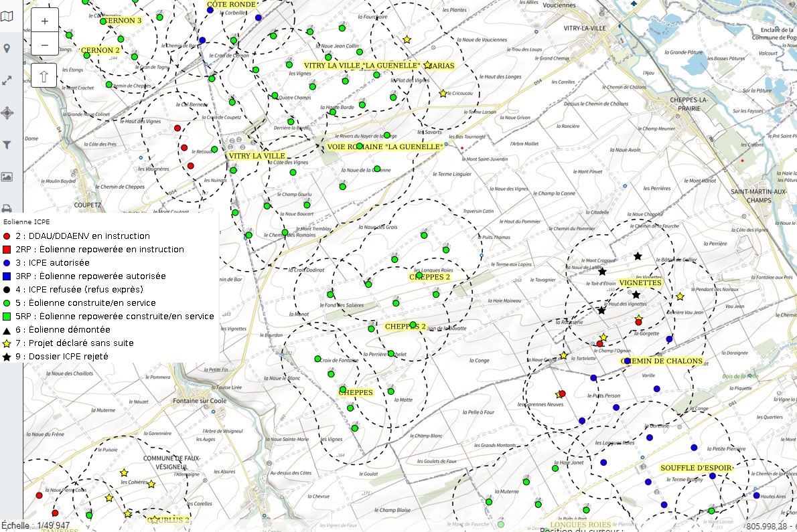Activate the crosshair geolocation tool
Image resolution: width=797 pixels, height=532 pixels.
[x=7, y=112]
